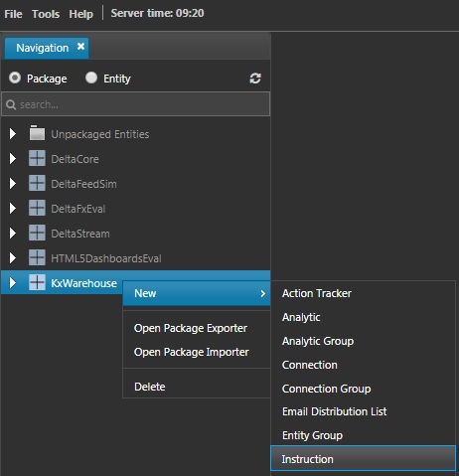
Task: Expand the Unpackaged Entities node
Action: tap(13, 133)
